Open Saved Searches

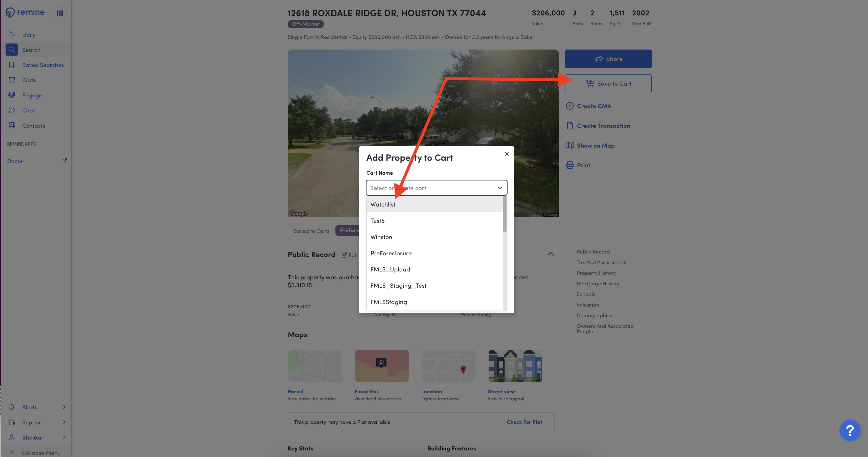43,65
